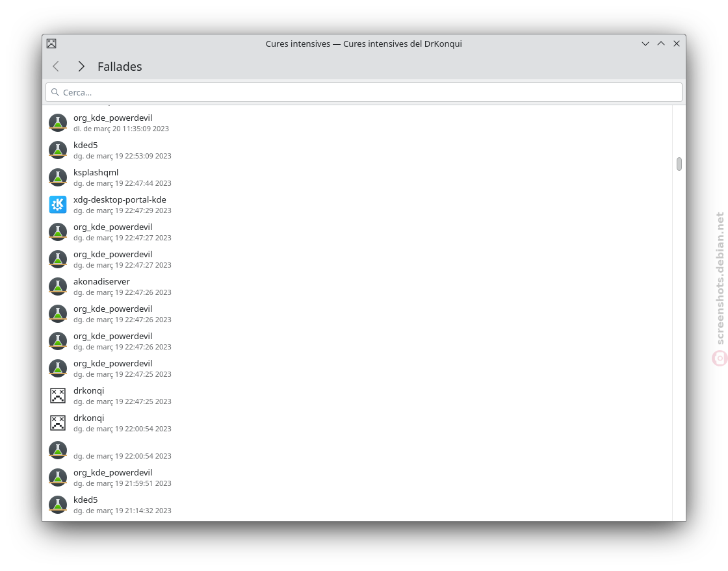Viewport: 728px width, 571px height.
Task: Click the sad-face icon for drkonqi 22:00:54
Action: [x=58, y=423]
